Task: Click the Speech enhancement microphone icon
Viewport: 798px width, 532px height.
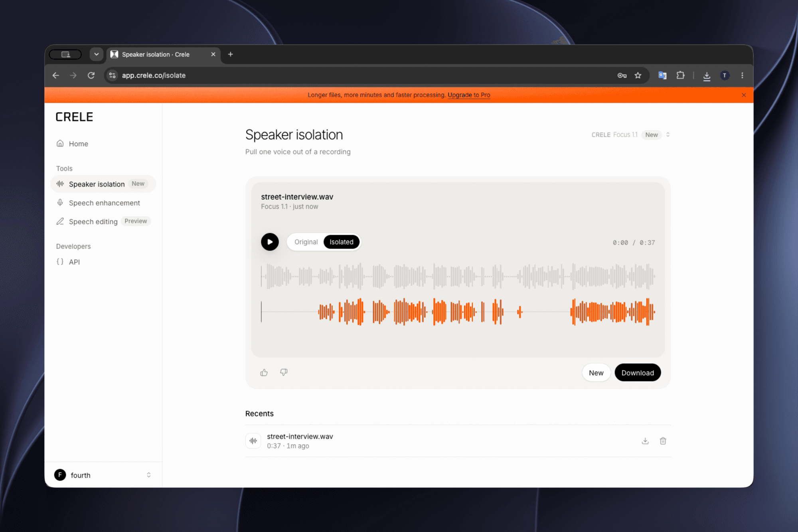Action: pyautogui.click(x=60, y=202)
